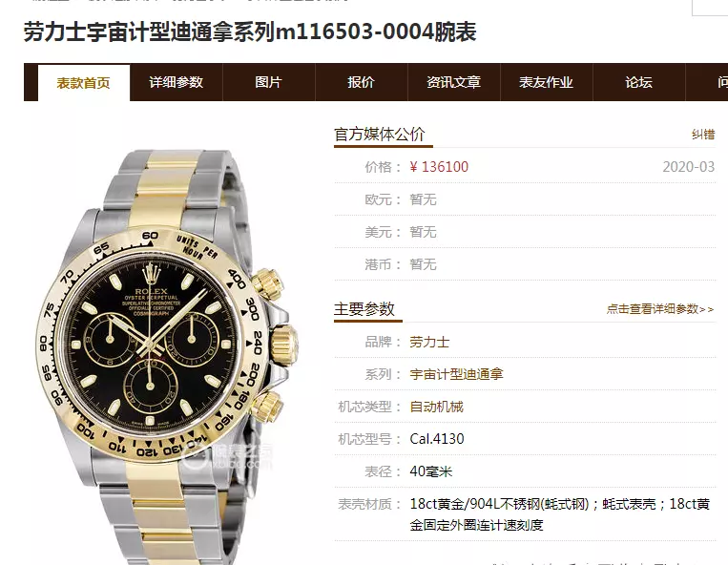Viewport: 728px width, 565px height.
Task: Open the 图片 tab
Action: (268, 82)
